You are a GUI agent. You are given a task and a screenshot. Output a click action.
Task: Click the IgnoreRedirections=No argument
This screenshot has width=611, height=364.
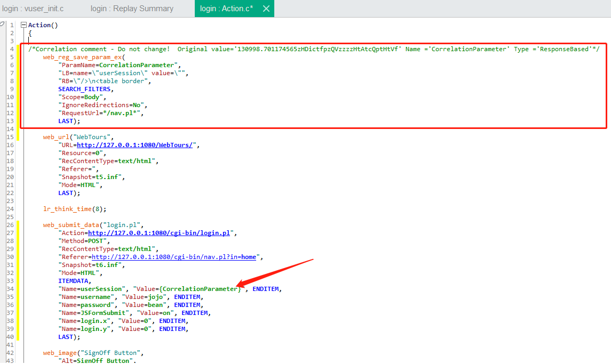pyautogui.click(x=102, y=105)
